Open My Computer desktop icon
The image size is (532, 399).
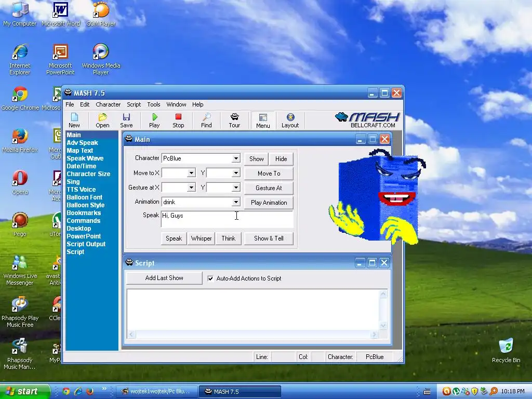[20, 14]
